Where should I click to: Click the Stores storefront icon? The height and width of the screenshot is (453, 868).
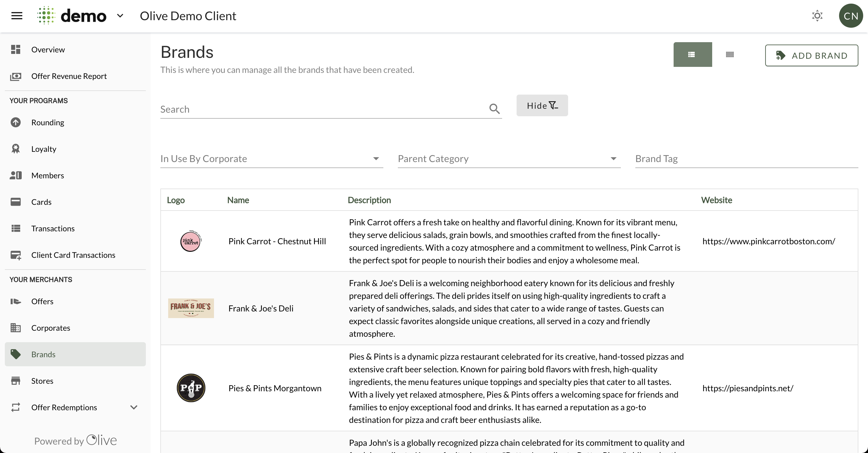(15, 381)
